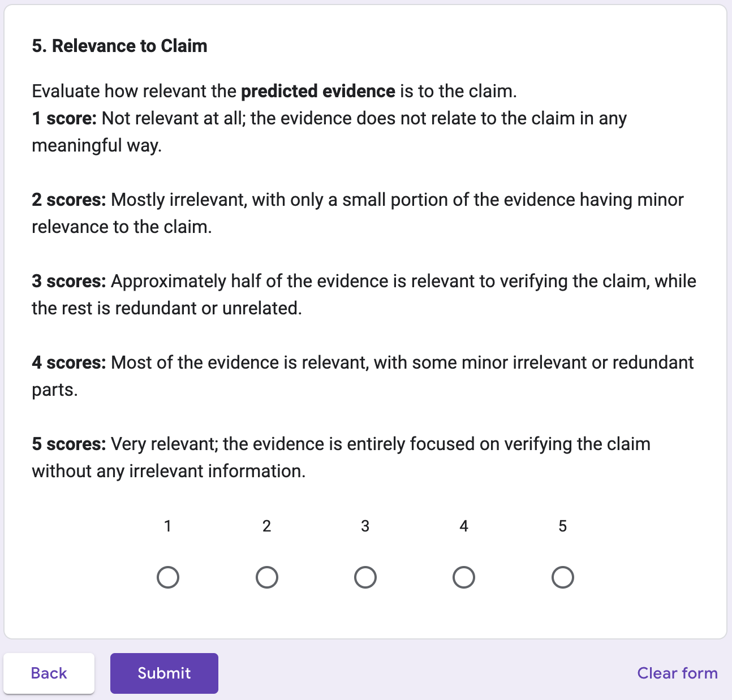Screen dimensions: 732x700
Task: Click the bold "predicted evidence" text
Action: [x=318, y=91]
